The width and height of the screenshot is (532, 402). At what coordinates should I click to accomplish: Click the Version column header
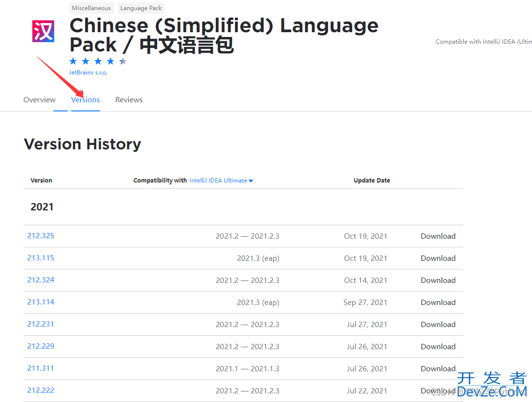pyautogui.click(x=41, y=180)
